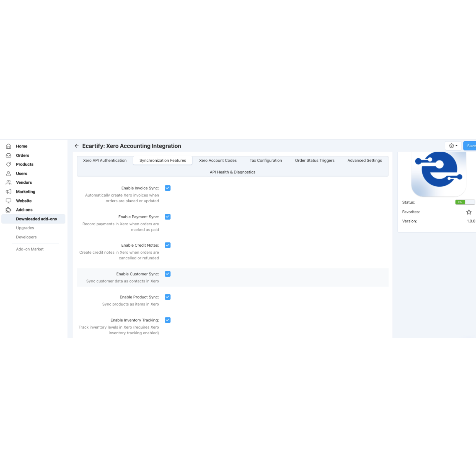Open Orders via its inbox icon
The height and width of the screenshot is (476, 476).
click(8, 155)
